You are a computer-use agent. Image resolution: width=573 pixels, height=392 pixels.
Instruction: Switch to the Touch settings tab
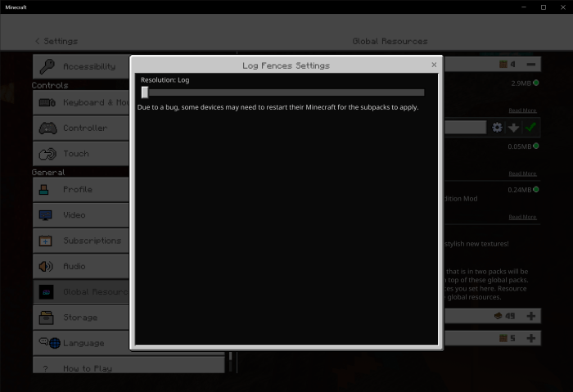(81, 153)
